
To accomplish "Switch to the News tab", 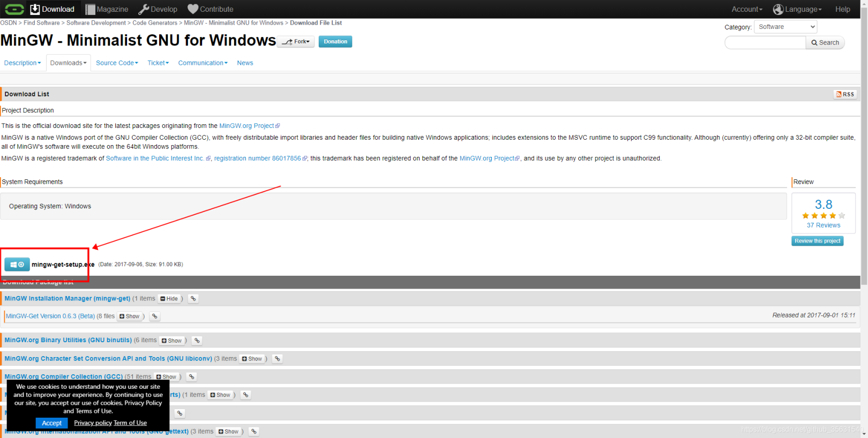I will 245,63.
